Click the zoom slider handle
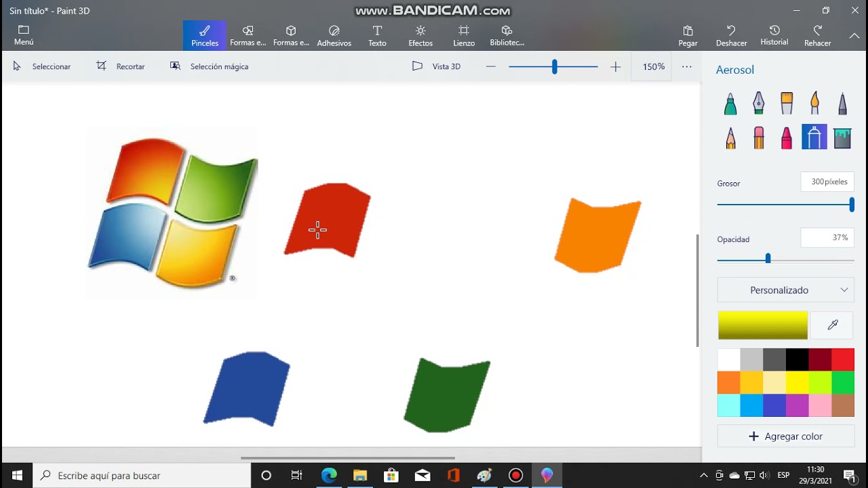 pos(555,66)
